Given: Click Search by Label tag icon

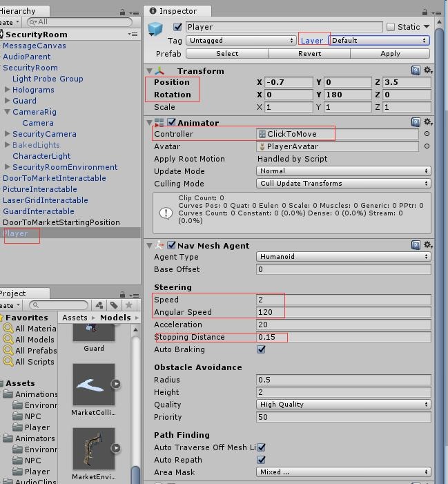Looking at the screenshot, I should (114, 304).
